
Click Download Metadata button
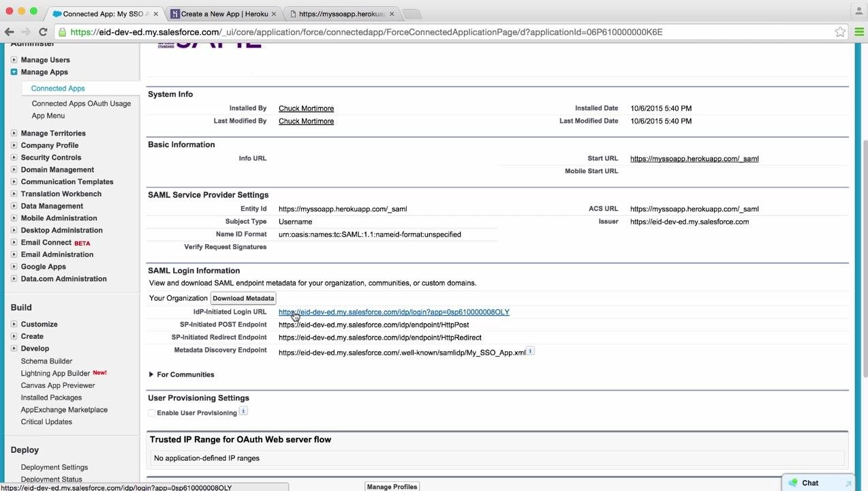point(243,298)
